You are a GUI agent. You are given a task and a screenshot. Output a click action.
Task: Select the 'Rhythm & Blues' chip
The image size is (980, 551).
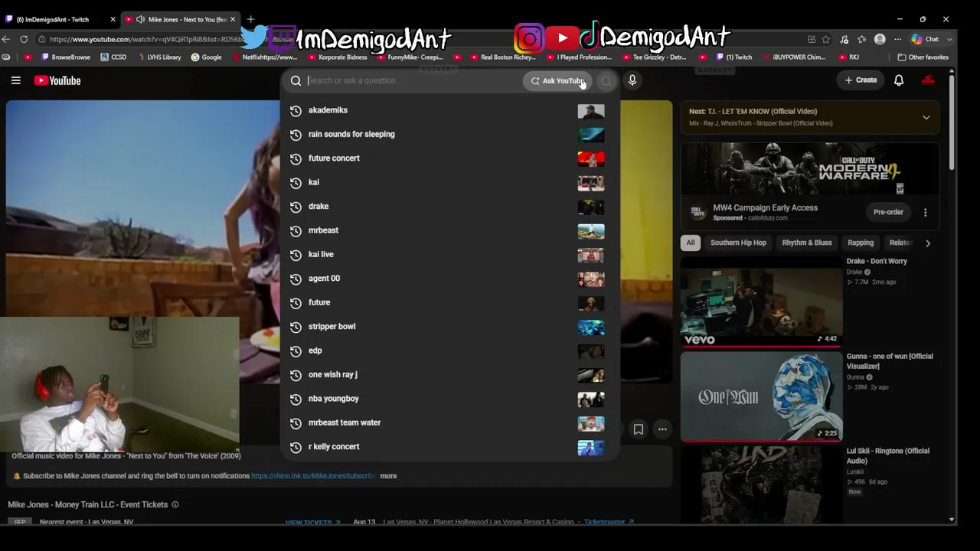[x=807, y=243]
